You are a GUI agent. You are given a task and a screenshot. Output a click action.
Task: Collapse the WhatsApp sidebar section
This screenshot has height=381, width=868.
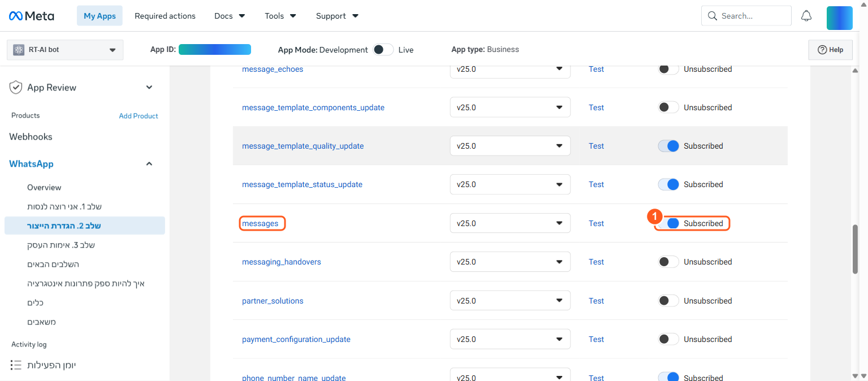pyautogui.click(x=149, y=164)
